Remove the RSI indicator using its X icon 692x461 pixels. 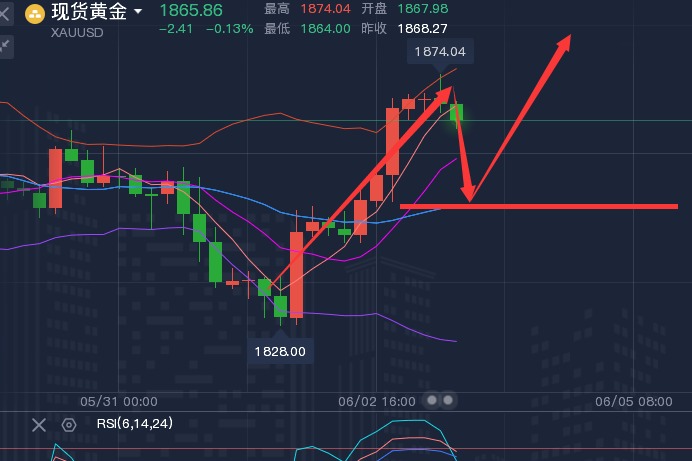click(38, 425)
